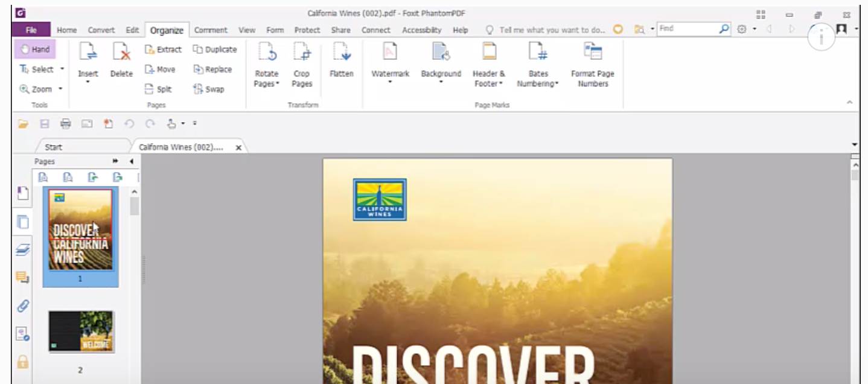
Task: Open touch mode dropdown arrow
Action: 183,124
